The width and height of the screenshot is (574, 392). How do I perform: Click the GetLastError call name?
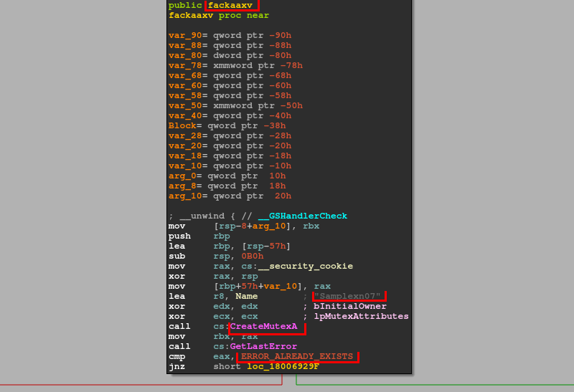pos(263,346)
